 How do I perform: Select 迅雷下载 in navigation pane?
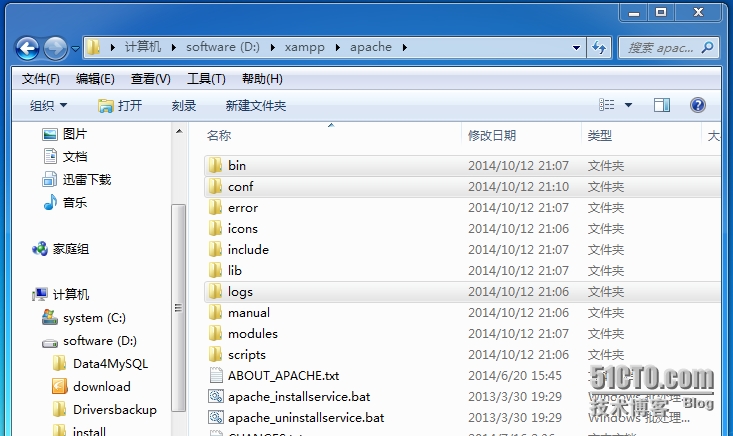tap(77, 179)
